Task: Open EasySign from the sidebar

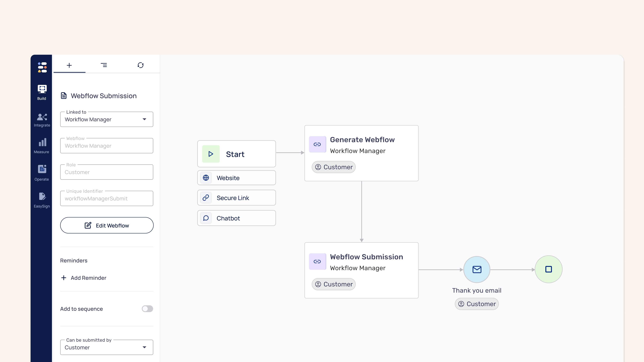Action: click(42, 200)
